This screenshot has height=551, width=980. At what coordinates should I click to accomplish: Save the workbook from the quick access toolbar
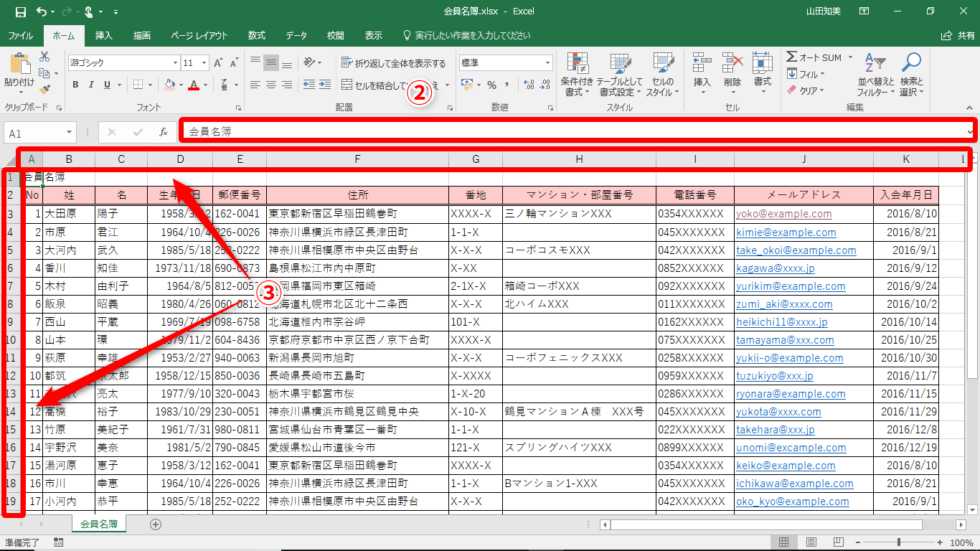[20, 11]
